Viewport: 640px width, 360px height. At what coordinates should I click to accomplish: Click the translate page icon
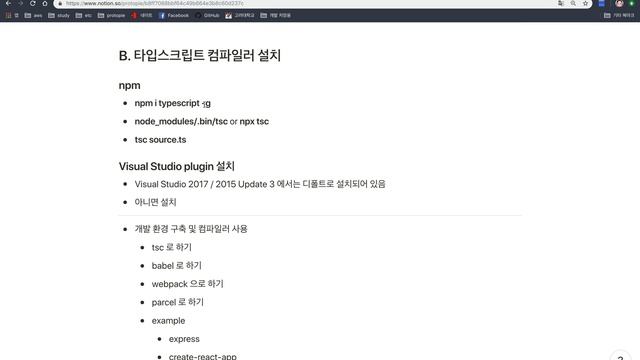point(561,3)
